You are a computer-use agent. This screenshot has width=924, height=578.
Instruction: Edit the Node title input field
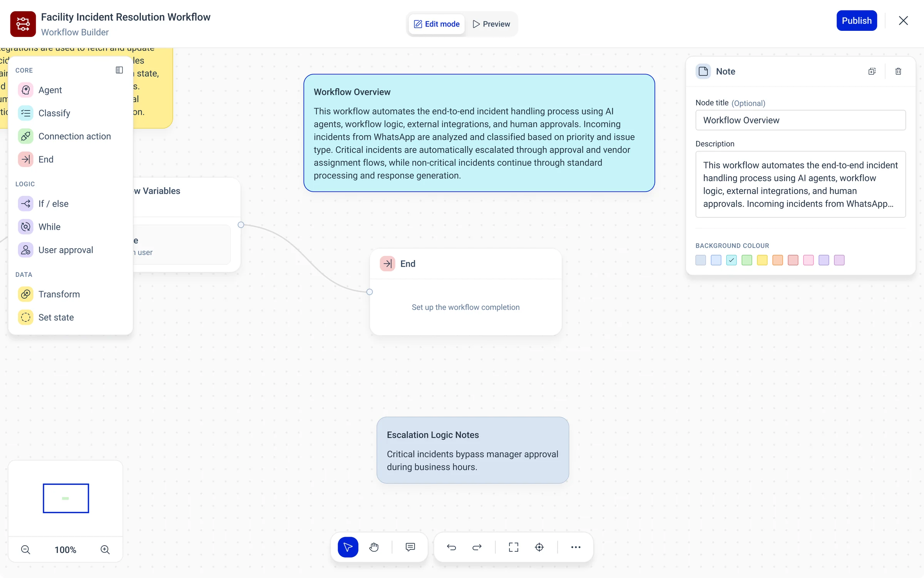(x=800, y=120)
